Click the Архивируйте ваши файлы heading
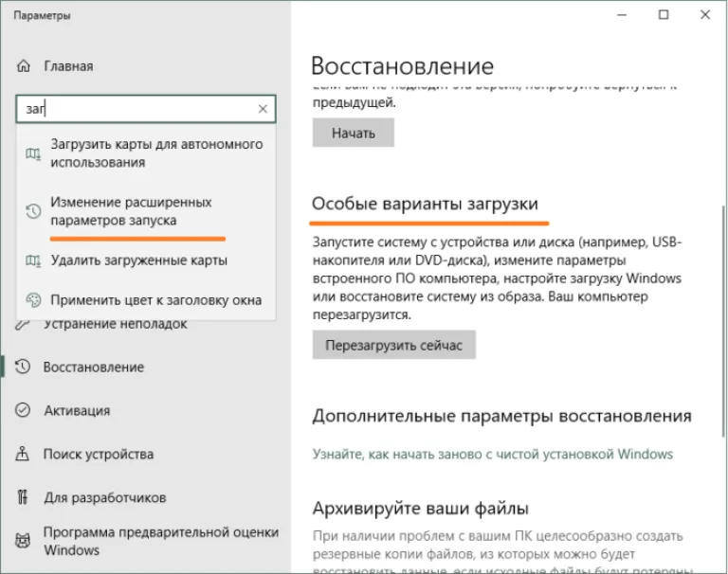This screenshot has height=574, width=728. (421, 508)
